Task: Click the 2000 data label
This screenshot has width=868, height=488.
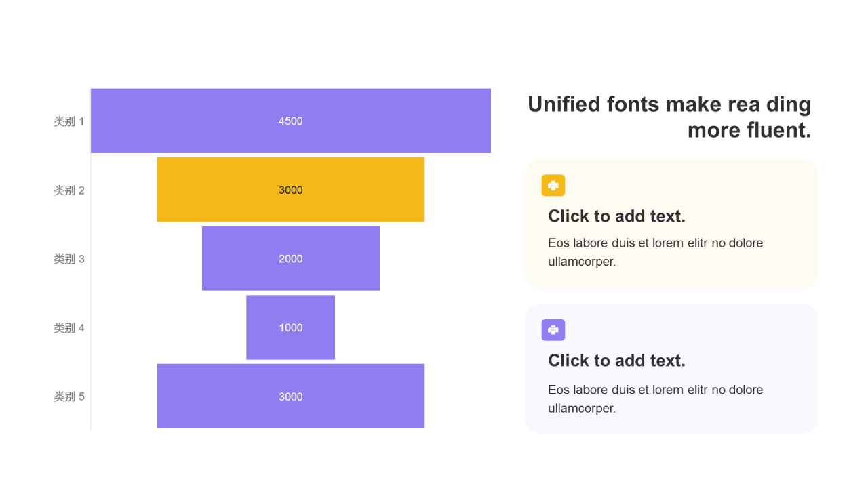Action: click(x=290, y=258)
